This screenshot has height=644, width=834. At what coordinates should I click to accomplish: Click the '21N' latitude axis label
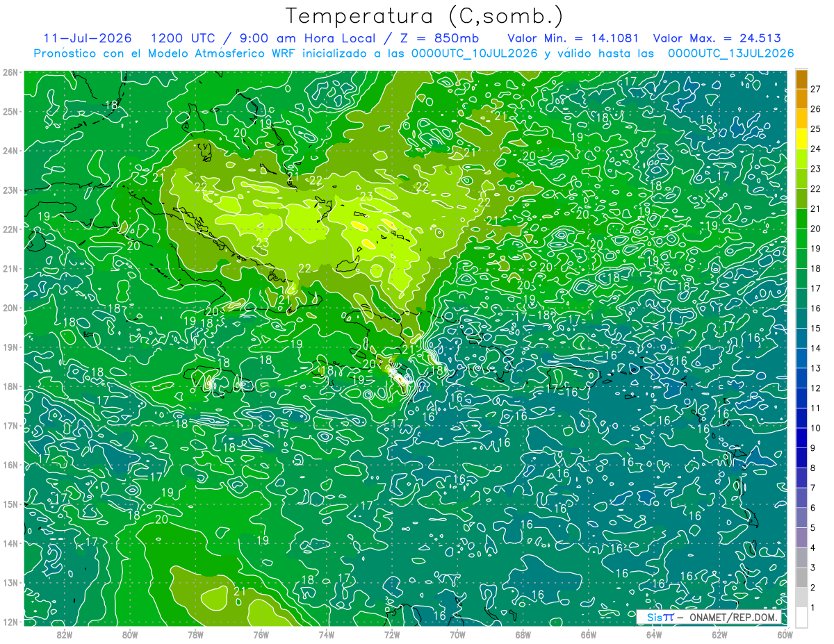coord(10,269)
